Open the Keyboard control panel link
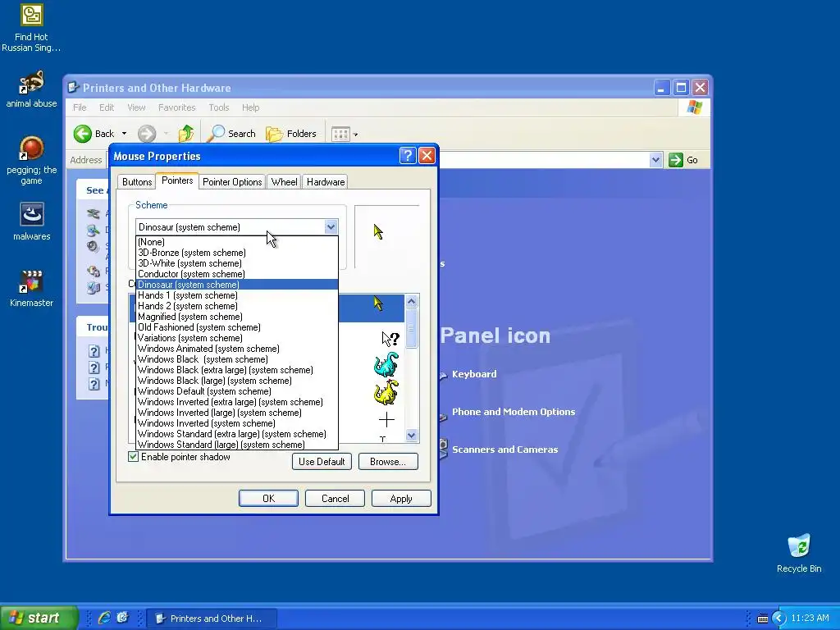The width and height of the screenshot is (840, 630). 474,374
